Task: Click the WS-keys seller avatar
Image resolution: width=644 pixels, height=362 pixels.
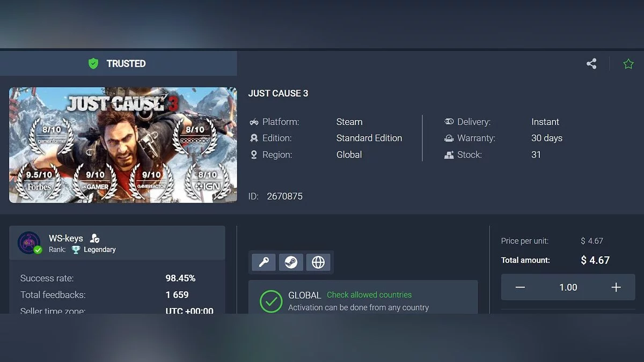Action: [29, 243]
